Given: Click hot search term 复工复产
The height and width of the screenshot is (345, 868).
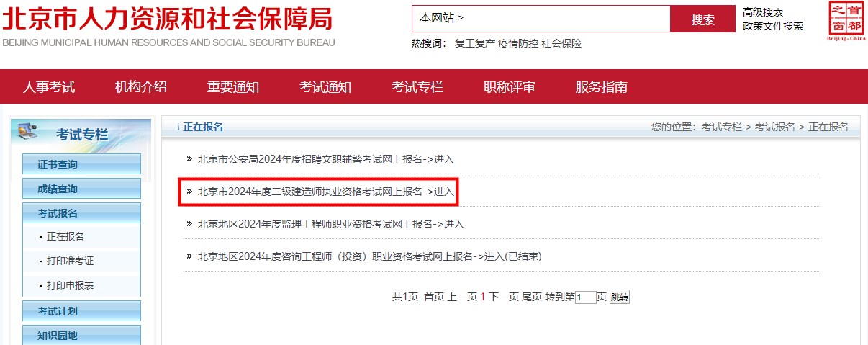Looking at the screenshot, I should pos(475,43).
